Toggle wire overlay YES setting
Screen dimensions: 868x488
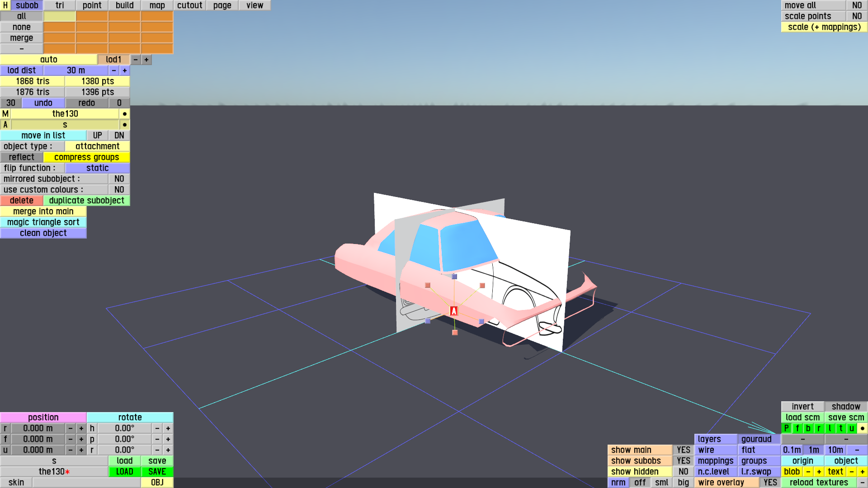[770, 483]
